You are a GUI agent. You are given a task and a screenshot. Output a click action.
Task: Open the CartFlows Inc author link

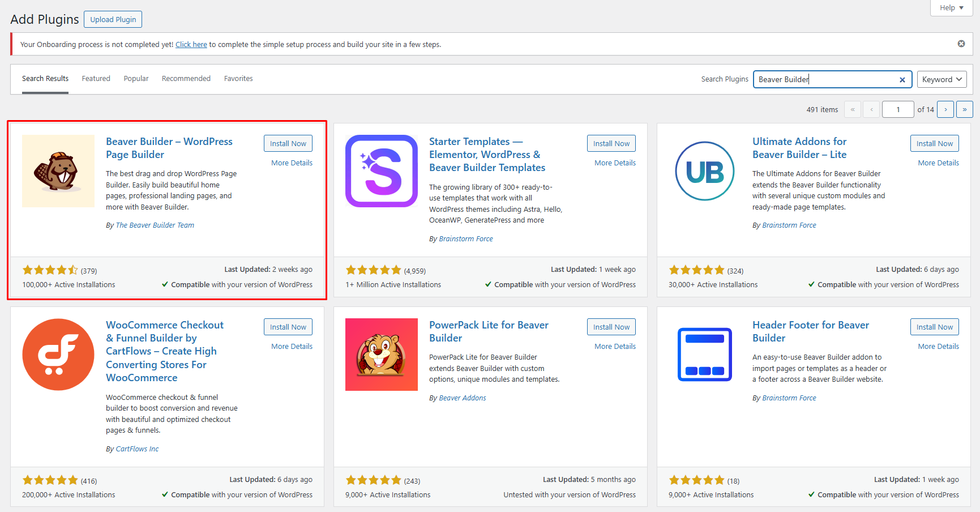tap(137, 449)
